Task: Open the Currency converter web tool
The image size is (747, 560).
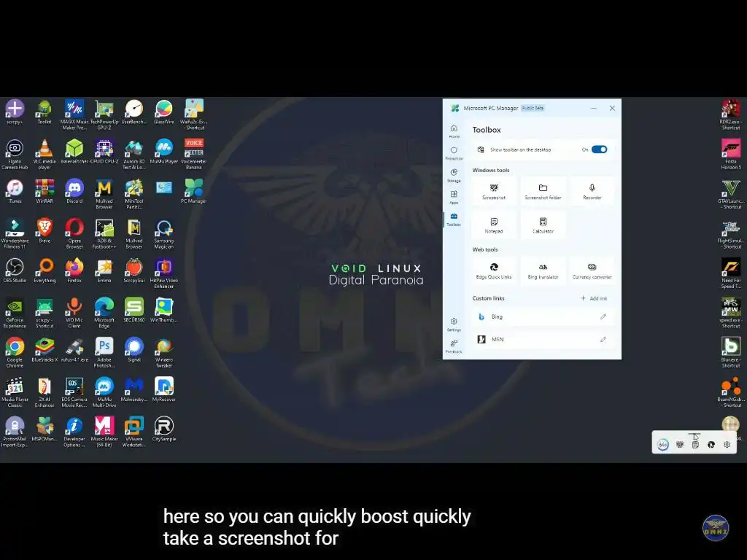Action: point(592,271)
